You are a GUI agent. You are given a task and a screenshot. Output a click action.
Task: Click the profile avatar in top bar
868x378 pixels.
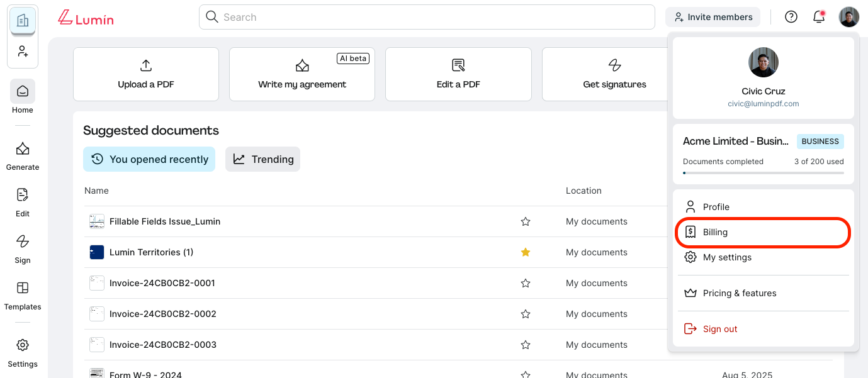tap(849, 17)
